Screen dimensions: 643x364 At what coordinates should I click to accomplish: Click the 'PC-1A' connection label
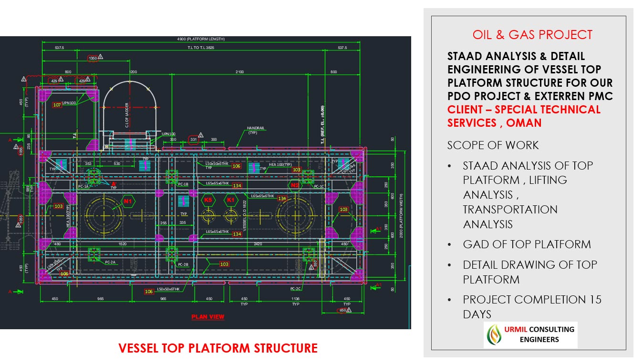[x=83, y=186]
